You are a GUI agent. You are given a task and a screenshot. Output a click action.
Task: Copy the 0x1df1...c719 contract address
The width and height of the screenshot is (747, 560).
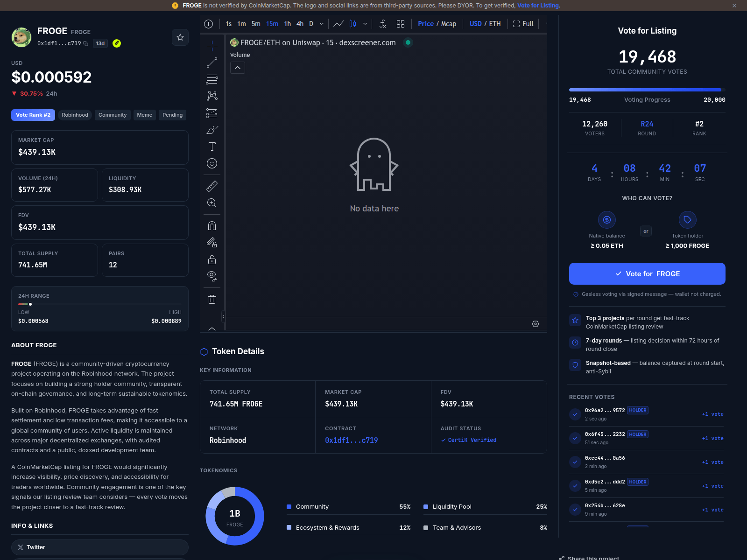pos(85,43)
